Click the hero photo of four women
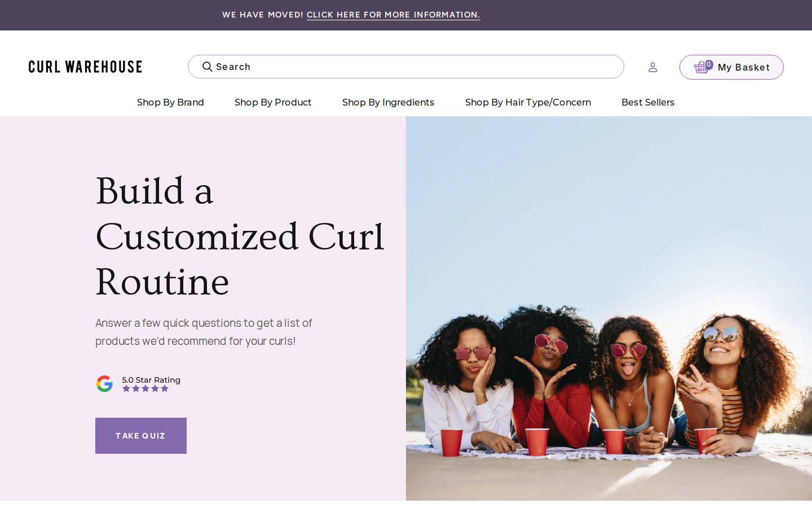Image resolution: width=812 pixels, height=508 pixels. 609,308
